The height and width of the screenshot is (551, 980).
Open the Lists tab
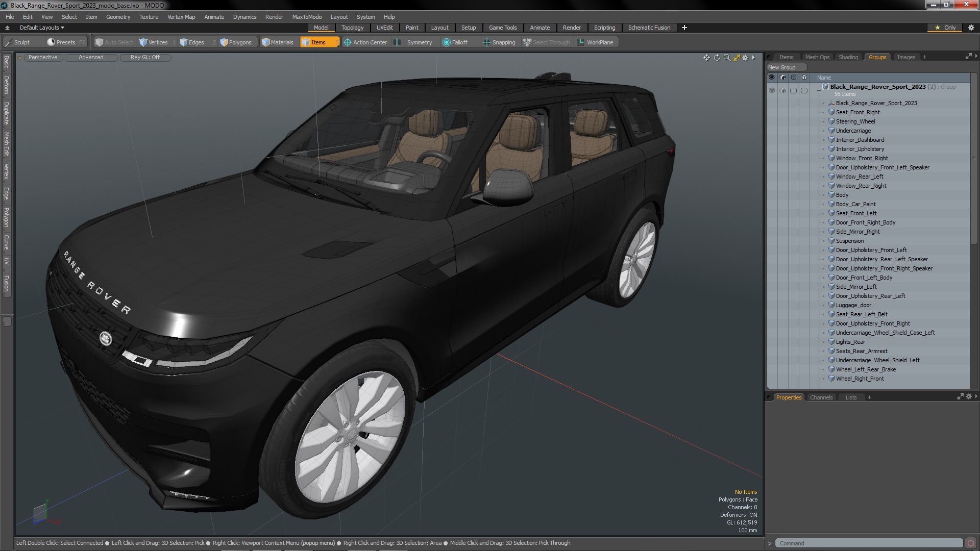coord(851,397)
